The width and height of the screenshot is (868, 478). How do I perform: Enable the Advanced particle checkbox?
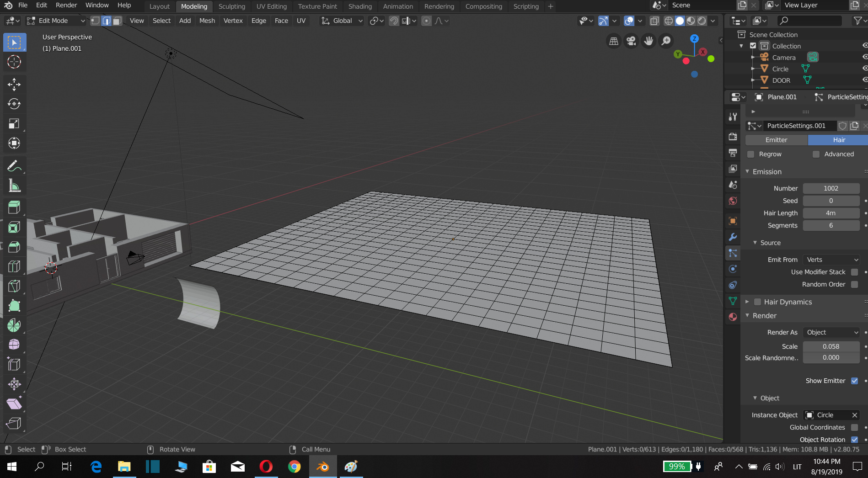pos(816,154)
